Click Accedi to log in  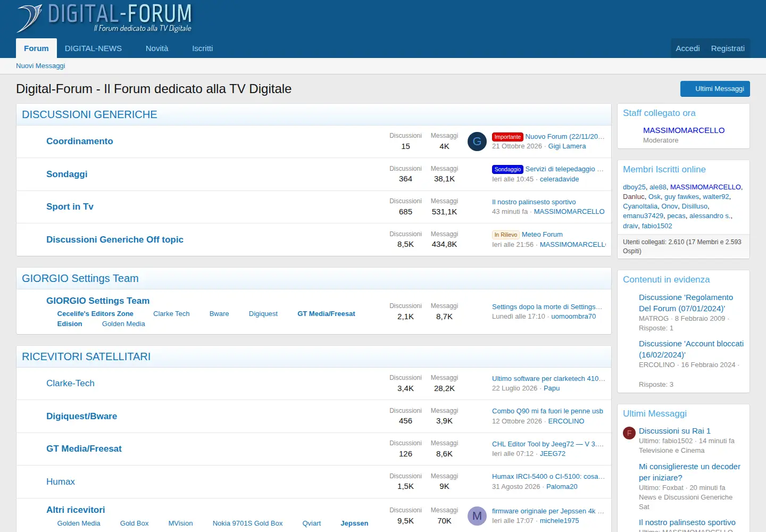coord(688,48)
